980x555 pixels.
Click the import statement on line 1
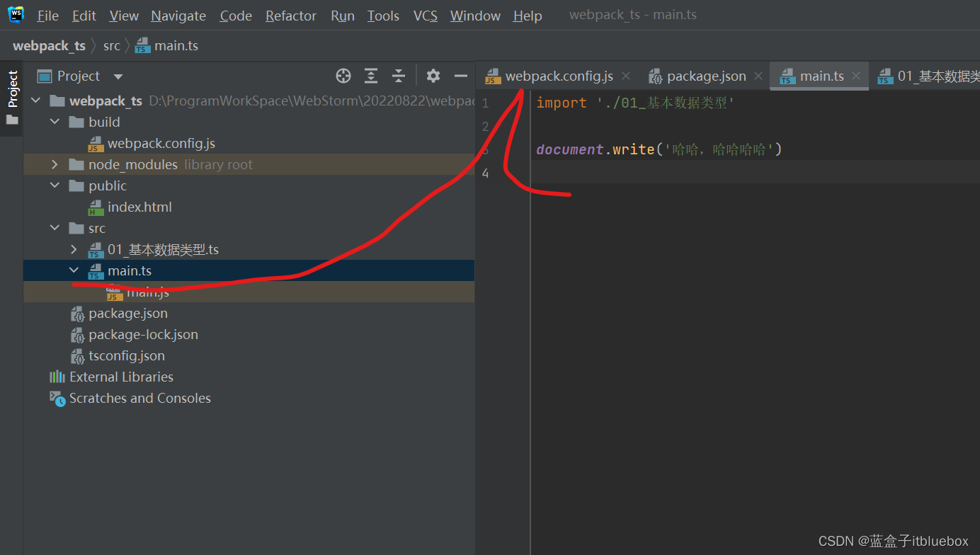click(x=636, y=103)
